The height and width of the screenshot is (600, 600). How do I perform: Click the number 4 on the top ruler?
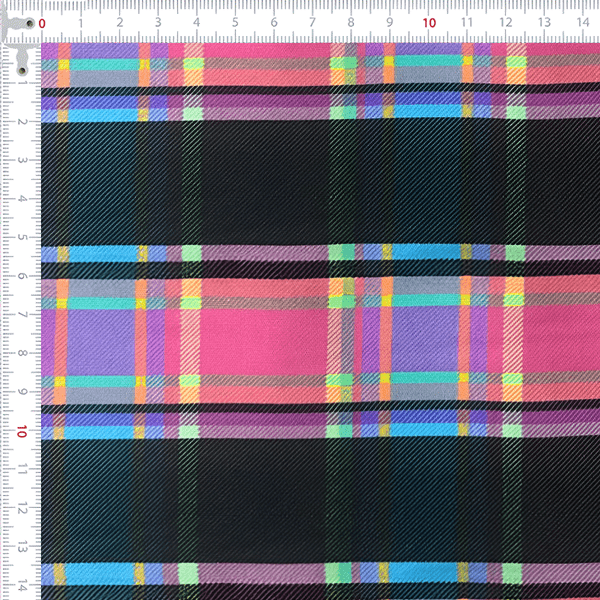tap(197, 22)
